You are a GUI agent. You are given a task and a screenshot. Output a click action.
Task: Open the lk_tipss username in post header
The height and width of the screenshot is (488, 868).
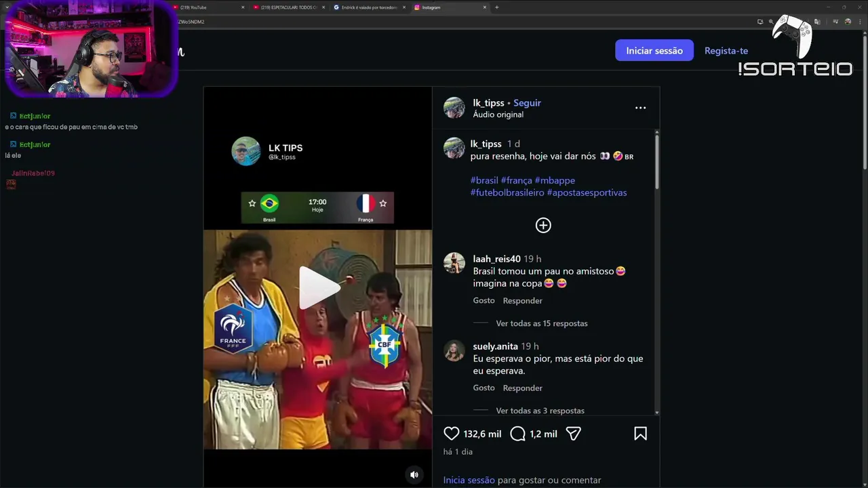point(488,103)
